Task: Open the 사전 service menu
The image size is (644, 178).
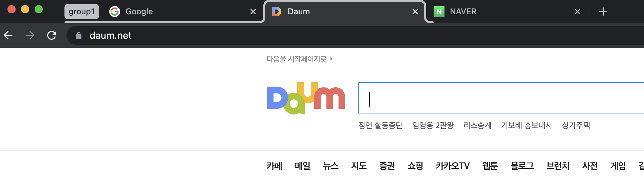Action: point(590,166)
